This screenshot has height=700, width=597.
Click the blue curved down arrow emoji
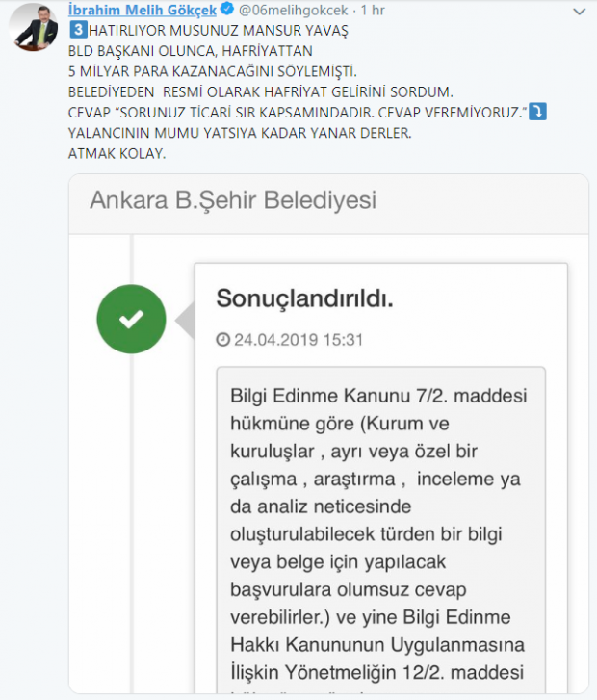click(x=537, y=112)
